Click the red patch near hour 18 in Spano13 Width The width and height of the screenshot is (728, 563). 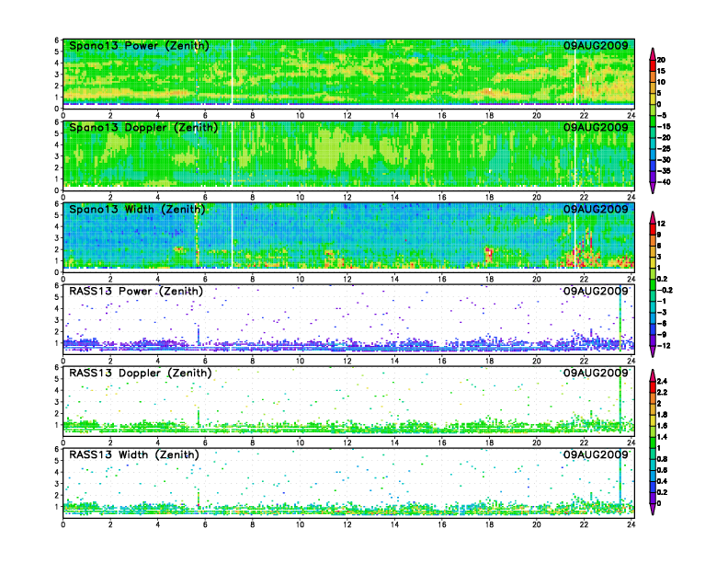488,256
